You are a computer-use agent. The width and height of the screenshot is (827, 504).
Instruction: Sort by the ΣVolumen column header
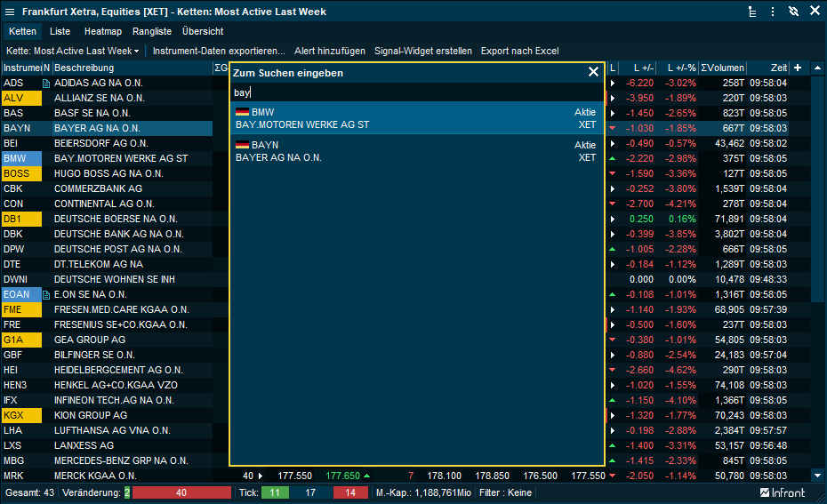click(722, 68)
